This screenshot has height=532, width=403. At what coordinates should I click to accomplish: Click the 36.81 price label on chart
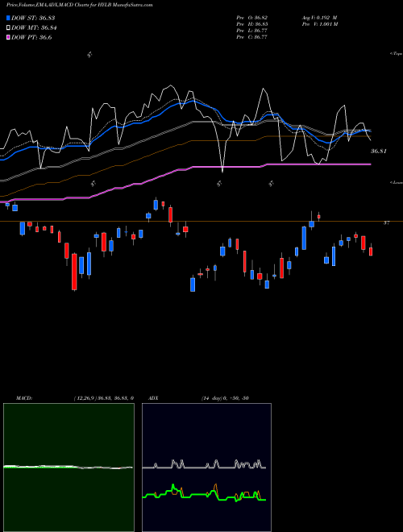click(378, 151)
